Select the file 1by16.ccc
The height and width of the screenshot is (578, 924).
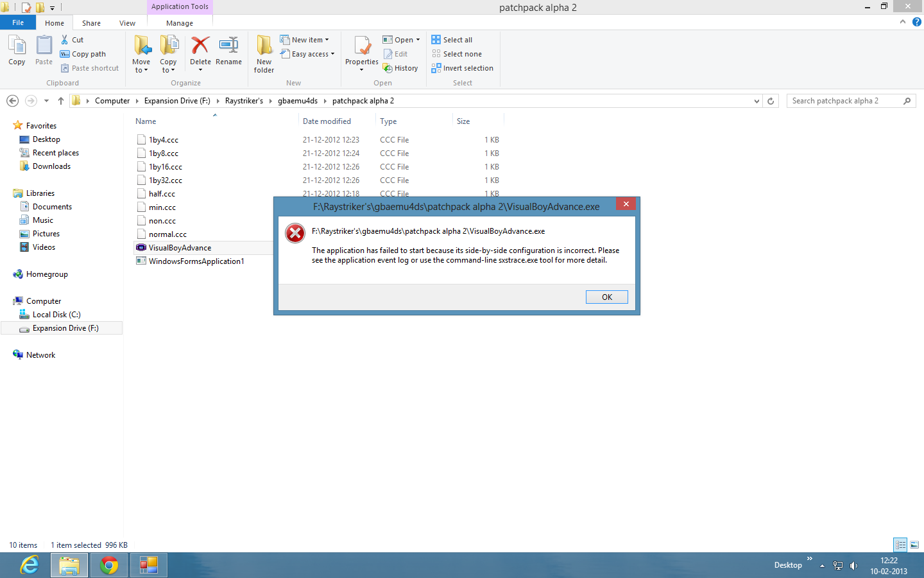(166, 166)
